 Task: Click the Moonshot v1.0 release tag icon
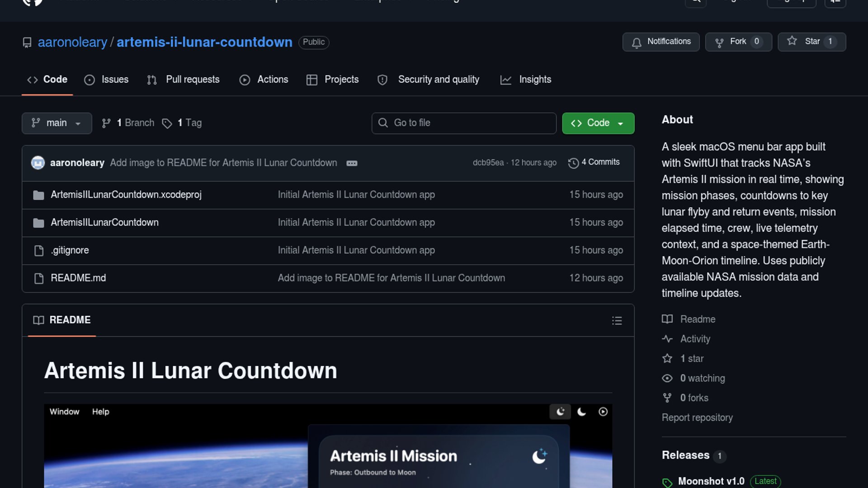point(667,482)
